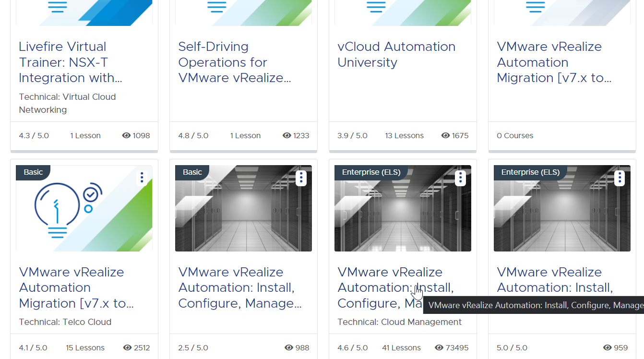Click the eye icon beside 2512 views

coord(128,348)
